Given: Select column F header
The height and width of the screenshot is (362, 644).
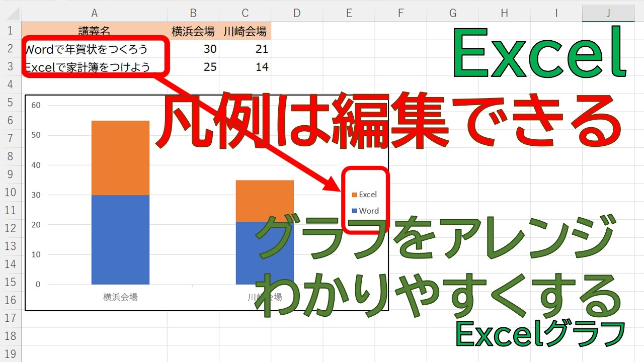Looking at the screenshot, I should (400, 13).
